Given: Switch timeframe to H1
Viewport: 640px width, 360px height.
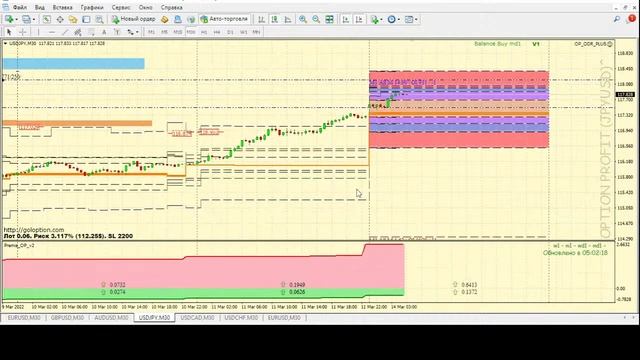Looking at the screenshot, I should [204, 32].
